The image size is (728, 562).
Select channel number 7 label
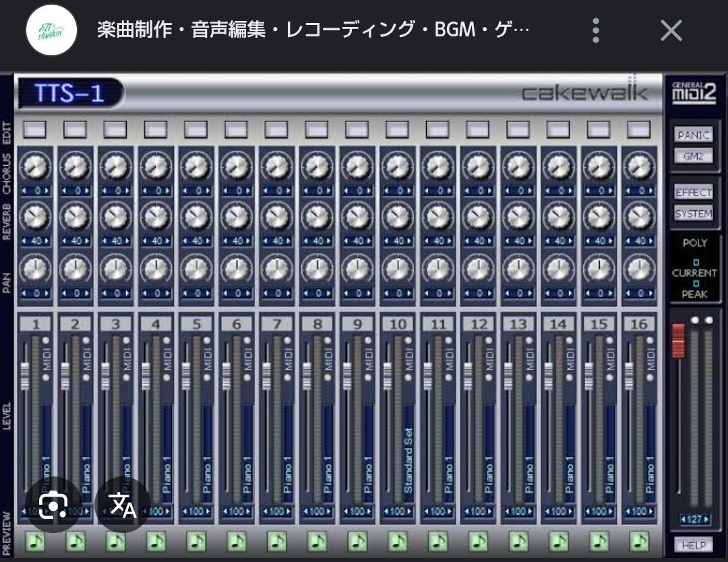tap(277, 324)
